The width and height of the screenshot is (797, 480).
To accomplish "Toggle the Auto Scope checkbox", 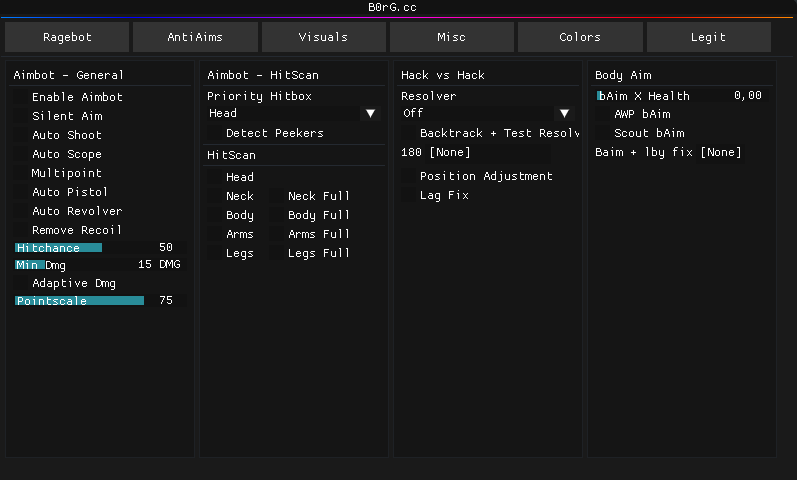I will 22,155.
